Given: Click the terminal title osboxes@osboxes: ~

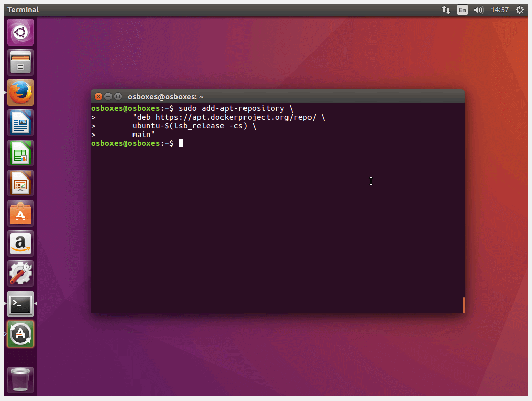Looking at the screenshot, I should point(166,97).
